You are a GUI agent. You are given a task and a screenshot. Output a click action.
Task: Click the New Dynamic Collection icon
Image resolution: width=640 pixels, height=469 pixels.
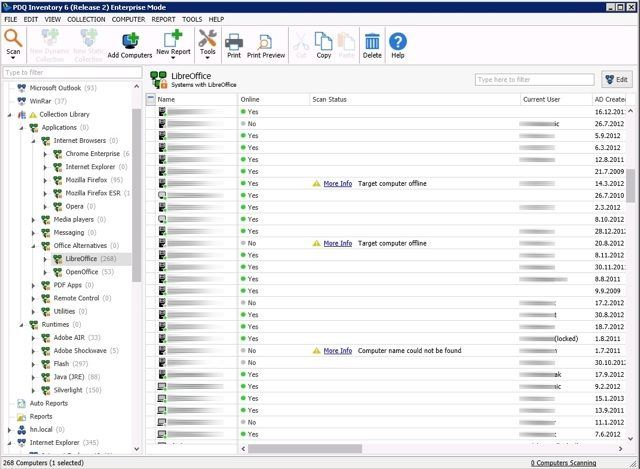[x=50, y=38]
